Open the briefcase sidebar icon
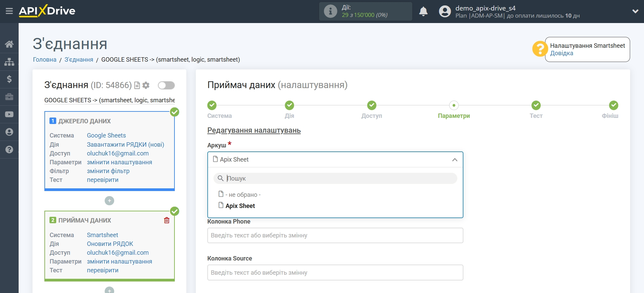Screen dimensions: 644x293 tap(9, 97)
